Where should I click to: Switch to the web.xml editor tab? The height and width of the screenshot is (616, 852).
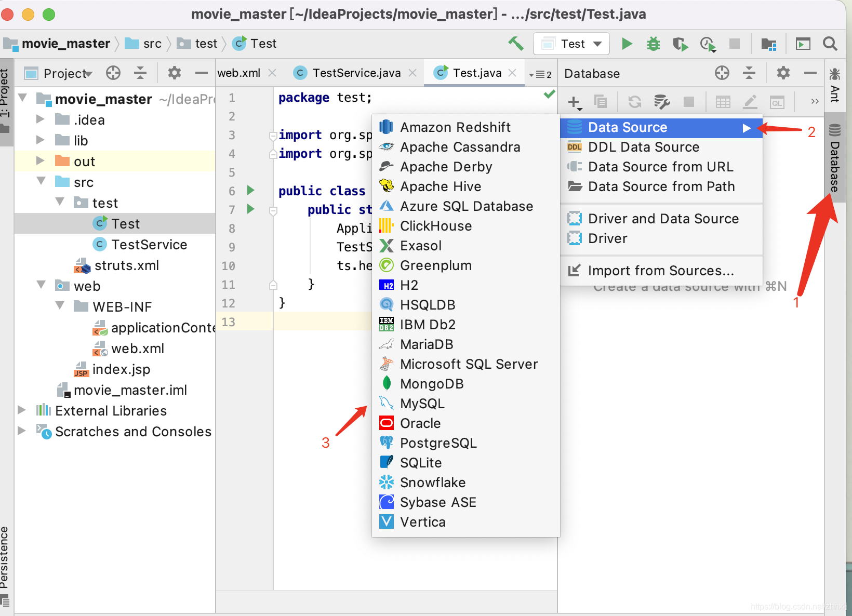[x=239, y=73]
